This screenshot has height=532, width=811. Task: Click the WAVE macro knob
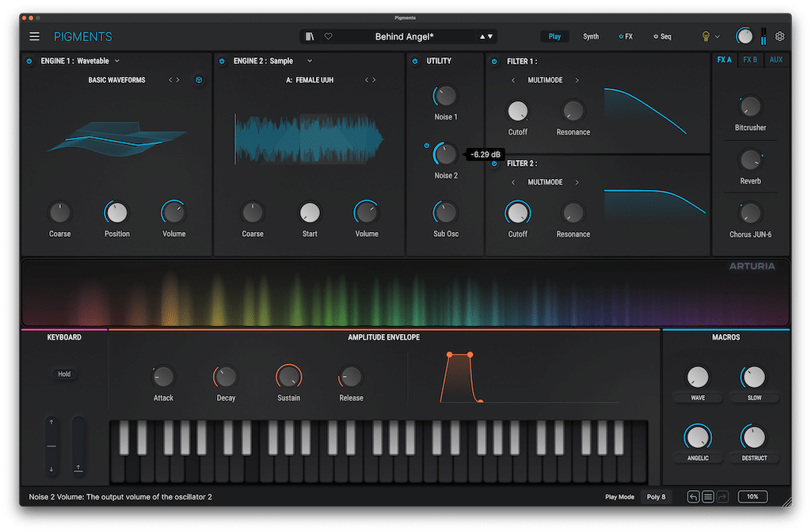click(x=698, y=377)
